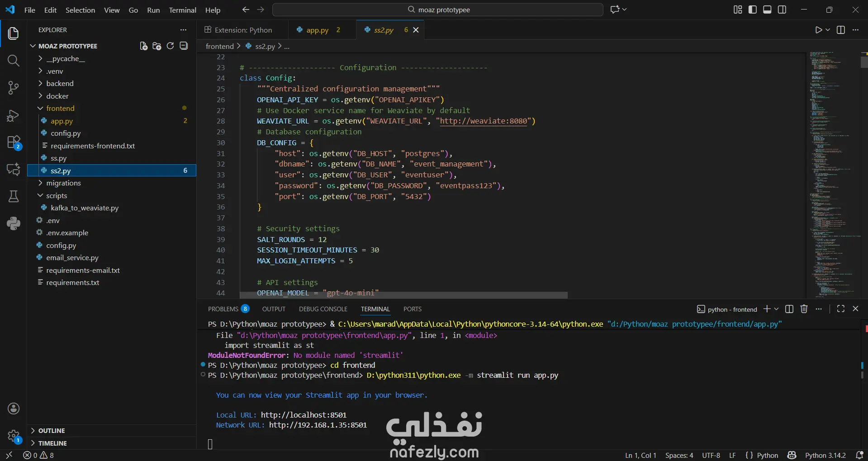The height and width of the screenshot is (461, 868).
Task: Customize layout from title bar
Action: coord(738,10)
